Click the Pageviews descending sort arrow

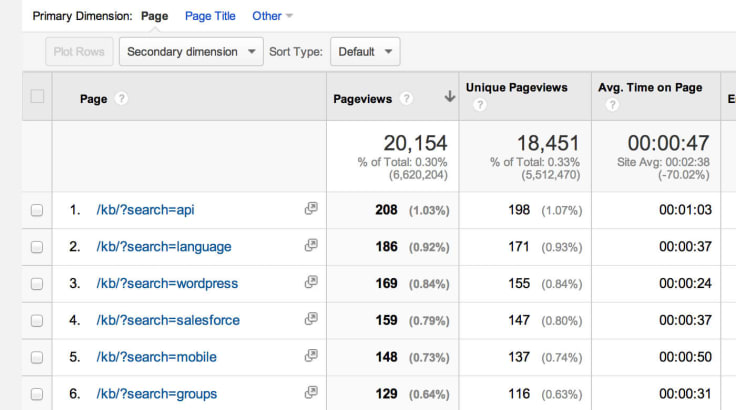tap(450, 97)
